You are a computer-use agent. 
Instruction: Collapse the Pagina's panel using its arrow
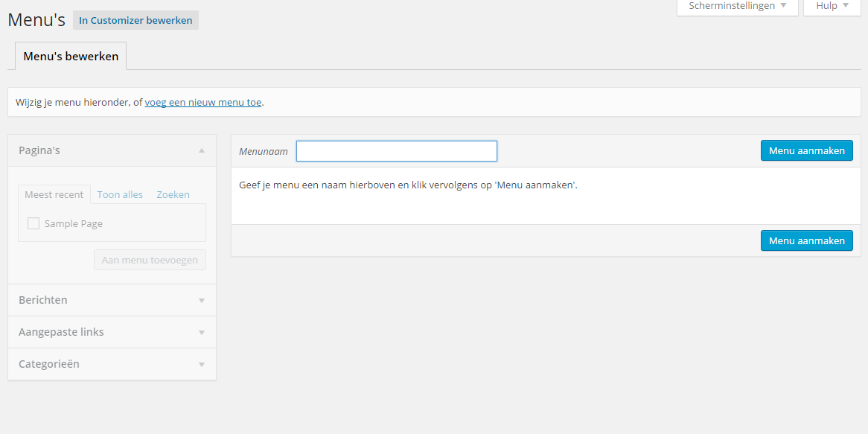[201, 150]
